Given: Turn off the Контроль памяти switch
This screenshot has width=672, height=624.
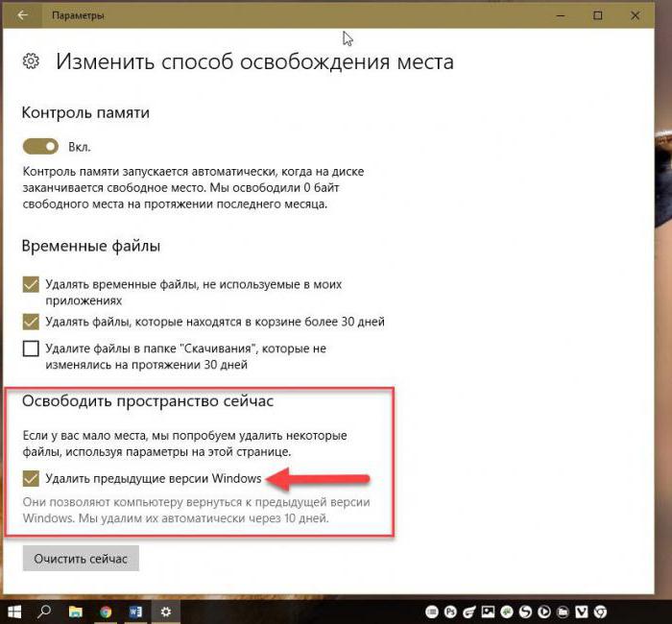Looking at the screenshot, I should pos(40,147).
